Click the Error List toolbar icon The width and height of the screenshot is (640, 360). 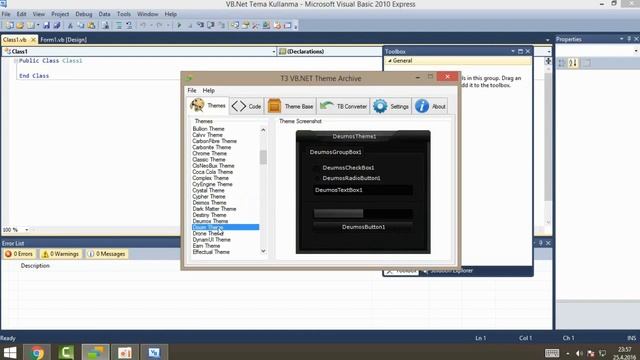click(277, 25)
